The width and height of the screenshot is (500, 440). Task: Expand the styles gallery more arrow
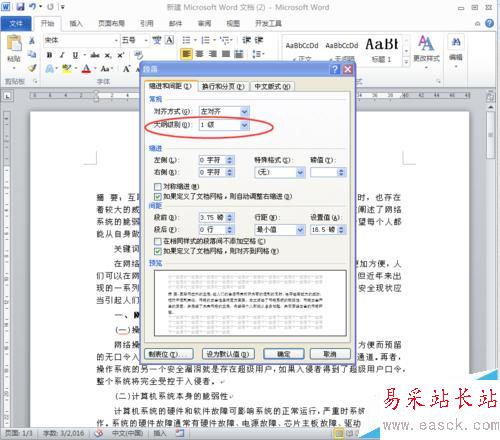coord(406,62)
